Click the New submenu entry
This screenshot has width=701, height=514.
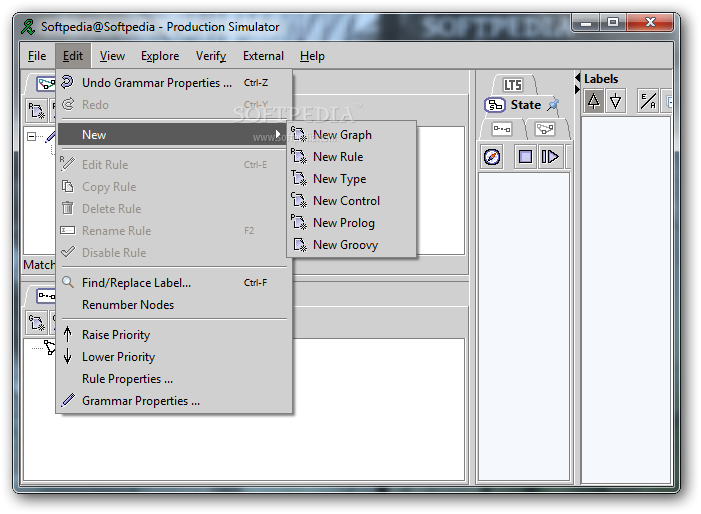174,135
